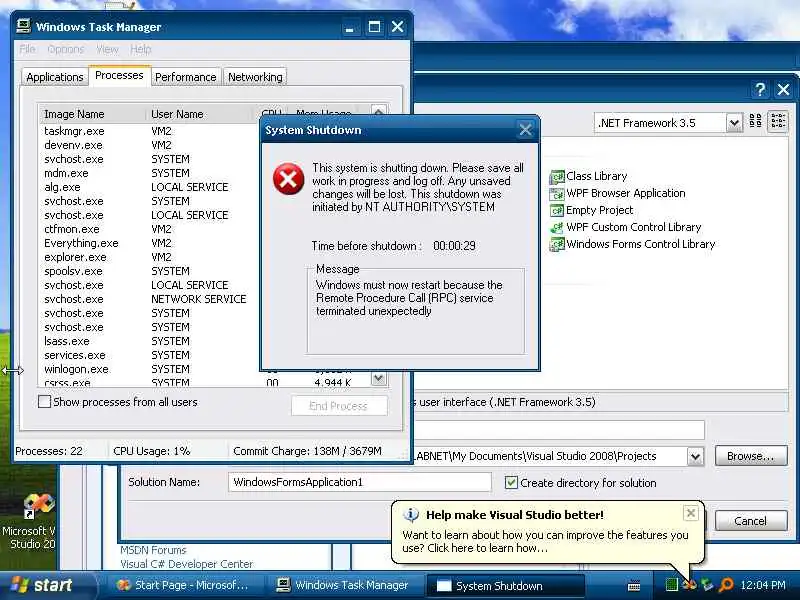800x600 pixels.
Task: Select the WPF Browser Application template icon
Action: click(557, 194)
